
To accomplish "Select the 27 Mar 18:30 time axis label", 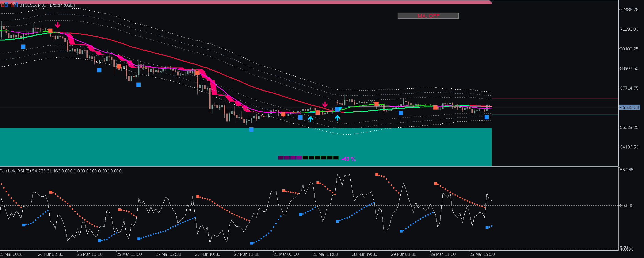I will coord(247,254).
